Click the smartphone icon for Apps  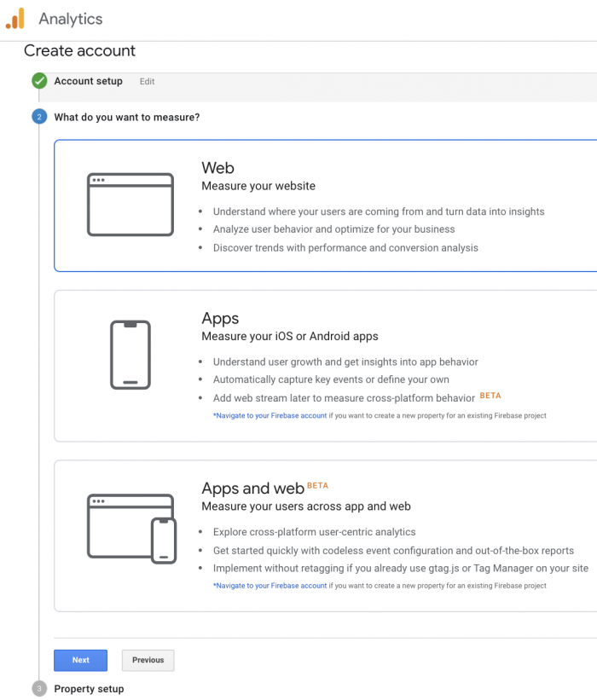point(130,355)
